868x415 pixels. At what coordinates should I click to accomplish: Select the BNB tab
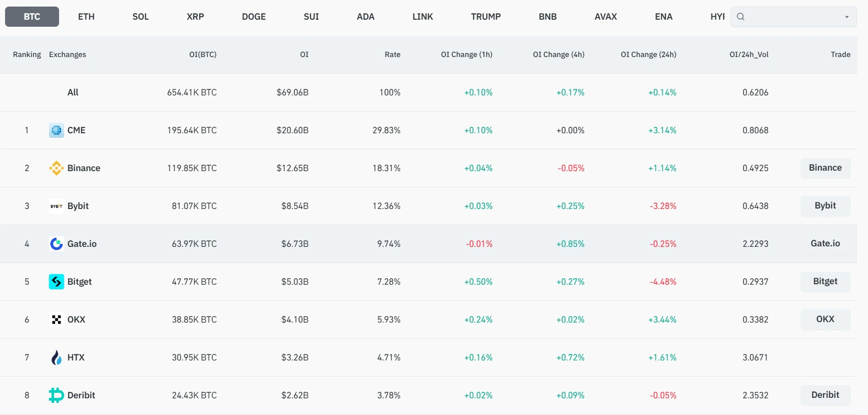pos(548,17)
